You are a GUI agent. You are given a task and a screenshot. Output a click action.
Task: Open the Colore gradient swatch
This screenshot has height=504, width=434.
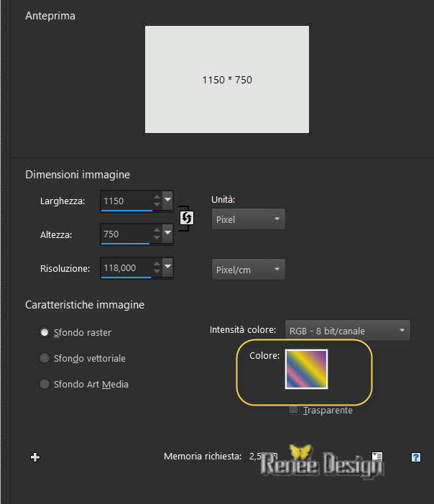coord(307,369)
